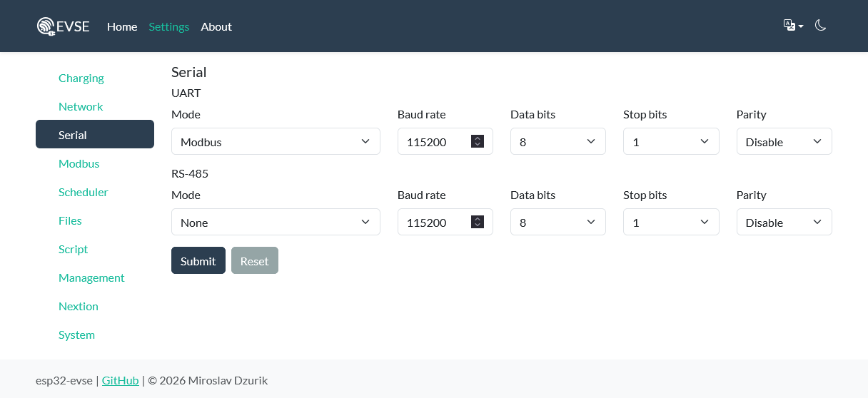Open About in top navigation
The width and height of the screenshot is (868, 398).
coord(216,26)
